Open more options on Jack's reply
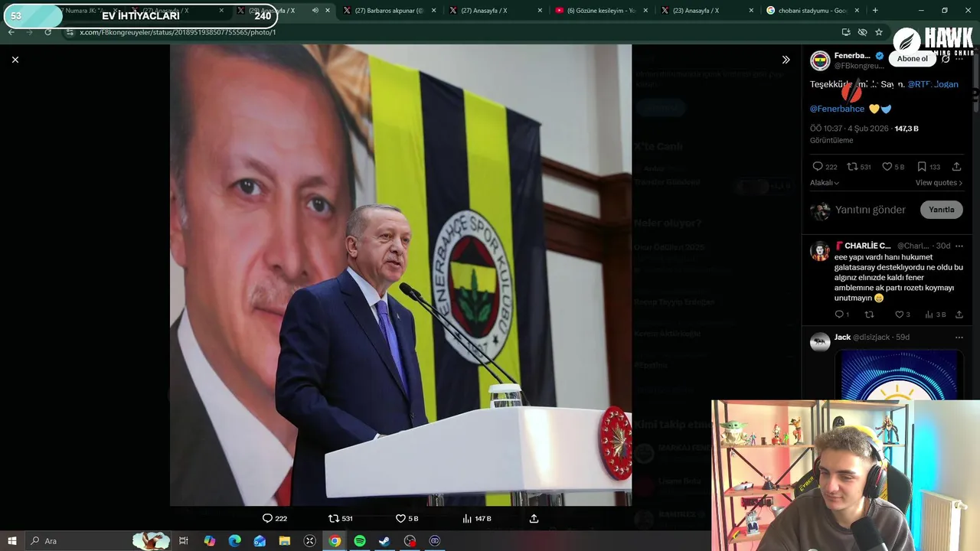This screenshot has height=551, width=980. (x=959, y=337)
